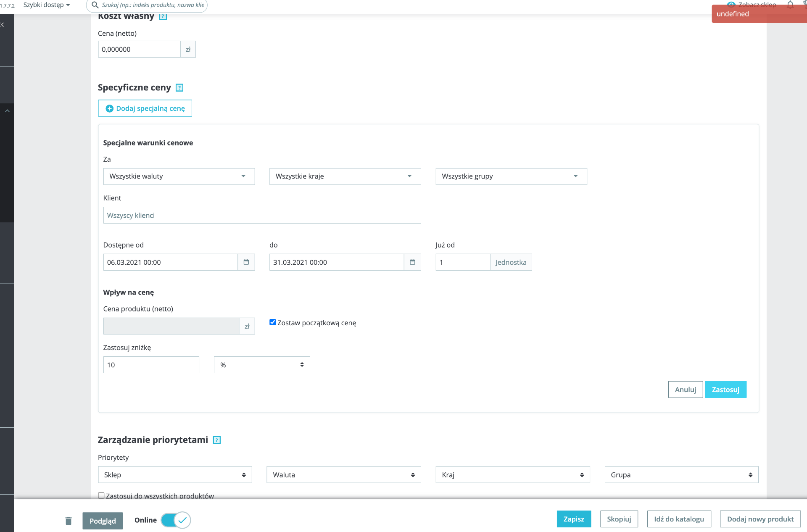Open the Wszystkie grupy dropdown
Image resolution: width=807 pixels, height=532 pixels.
click(511, 176)
